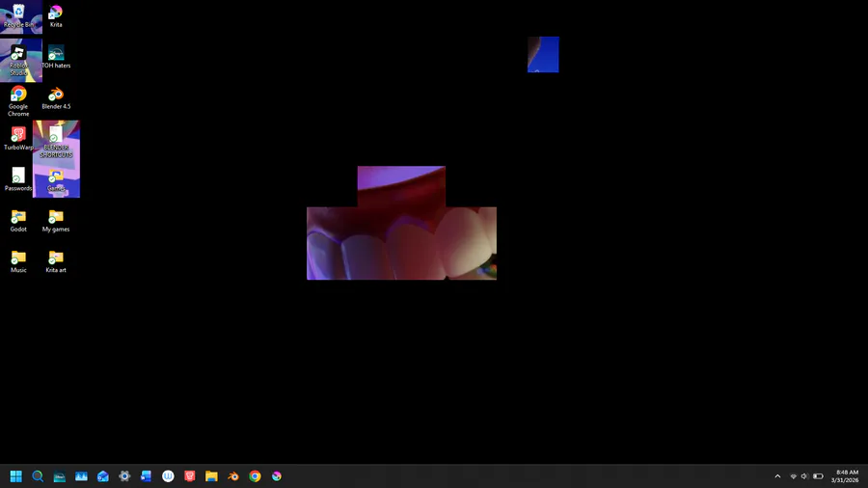Show hidden system tray icons
This screenshot has height=488, width=868.
point(777,476)
